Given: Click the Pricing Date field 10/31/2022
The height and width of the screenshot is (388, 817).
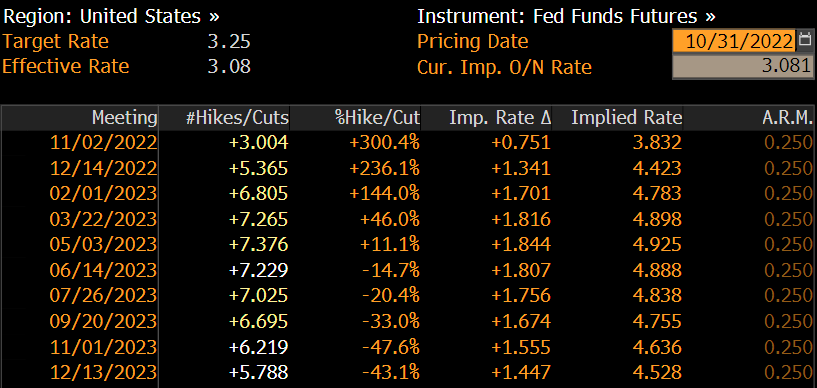Looking at the screenshot, I should coord(734,41).
